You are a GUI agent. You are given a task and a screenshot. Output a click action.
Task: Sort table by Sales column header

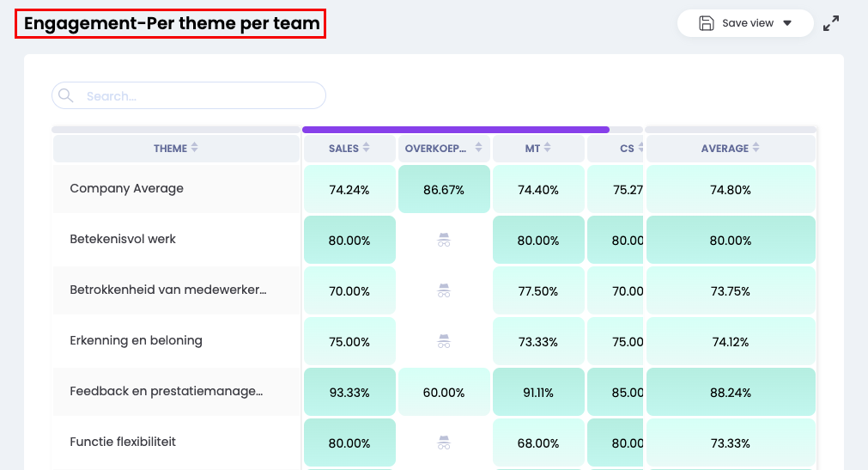(x=349, y=149)
